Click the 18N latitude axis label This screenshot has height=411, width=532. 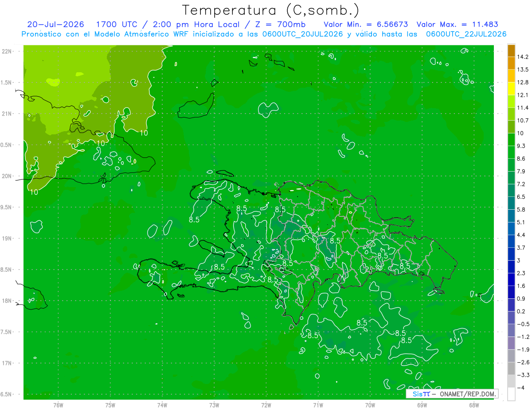click(x=7, y=301)
